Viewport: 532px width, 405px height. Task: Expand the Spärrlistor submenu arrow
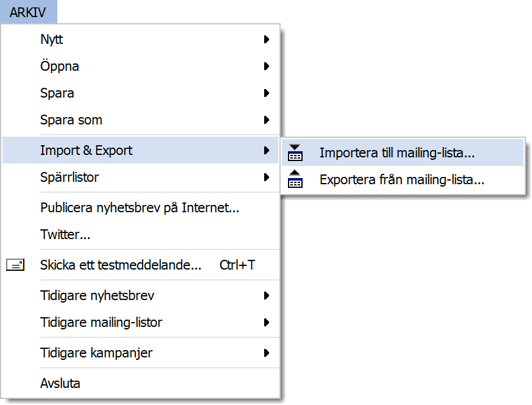(x=267, y=177)
